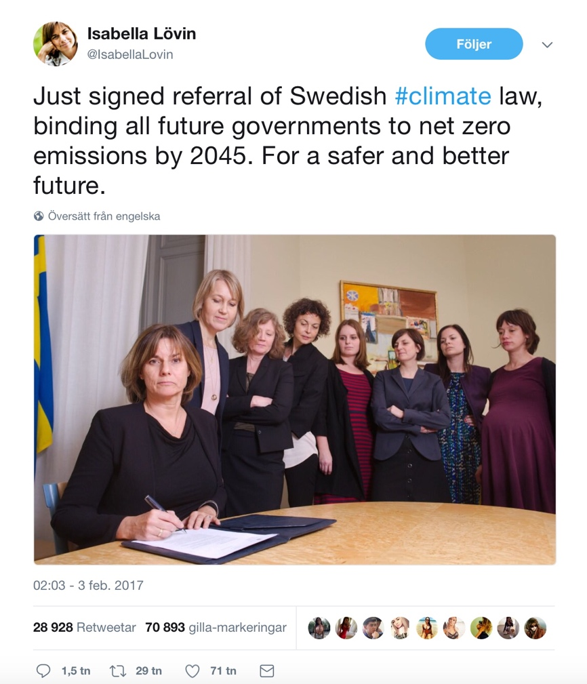This screenshot has width=587, height=684.
Task: Click the Isabella Lövin display name
Action: pyautogui.click(x=142, y=34)
